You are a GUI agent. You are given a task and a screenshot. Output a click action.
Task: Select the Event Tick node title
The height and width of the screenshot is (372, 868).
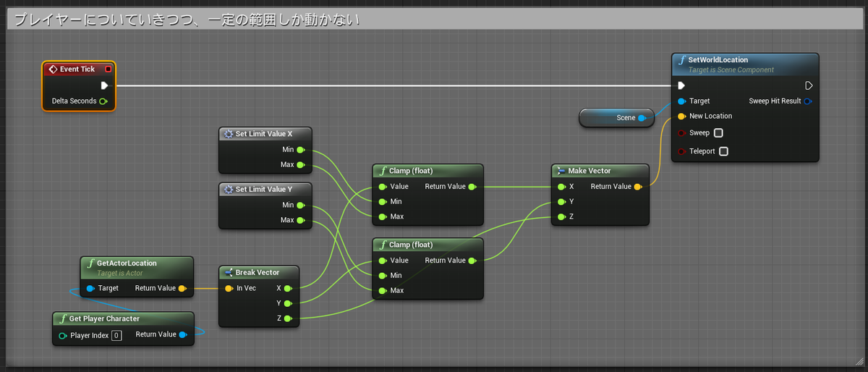pyautogui.click(x=77, y=69)
